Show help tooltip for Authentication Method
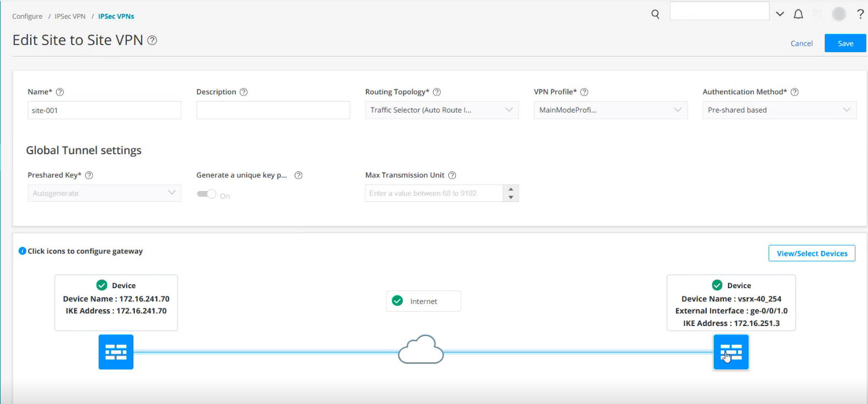The image size is (868, 404). click(794, 92)
